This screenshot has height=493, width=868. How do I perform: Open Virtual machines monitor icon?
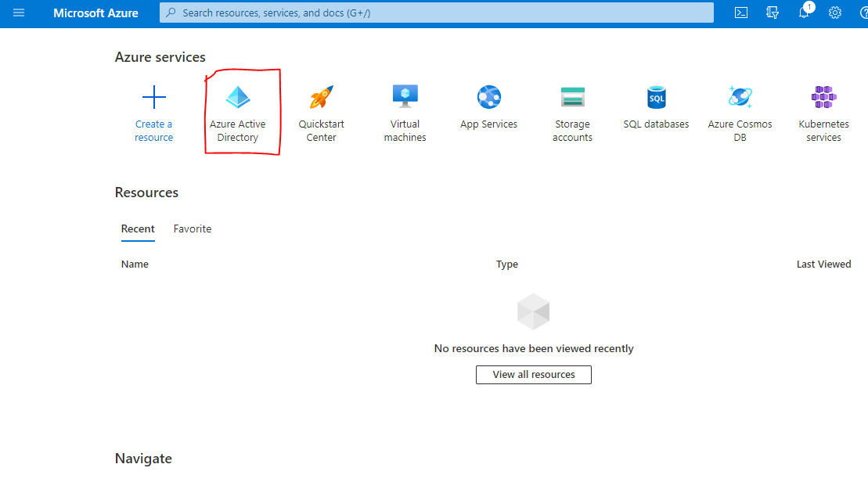405,97
